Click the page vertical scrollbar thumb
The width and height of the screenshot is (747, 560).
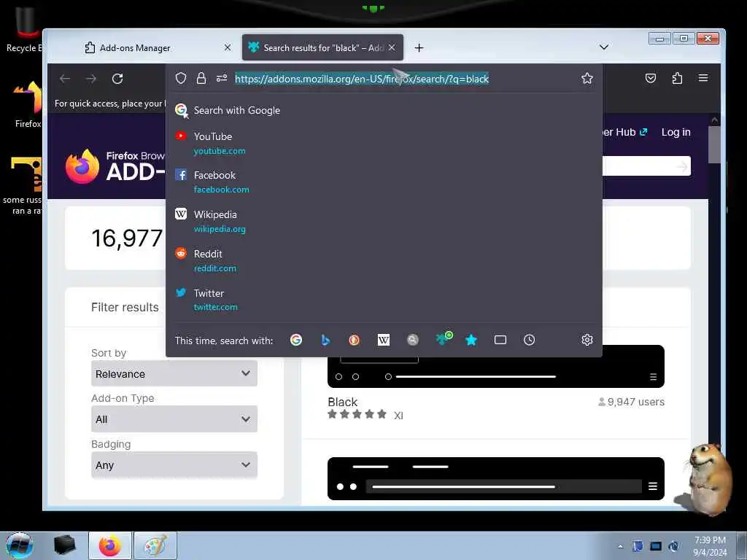pos(713,145)
